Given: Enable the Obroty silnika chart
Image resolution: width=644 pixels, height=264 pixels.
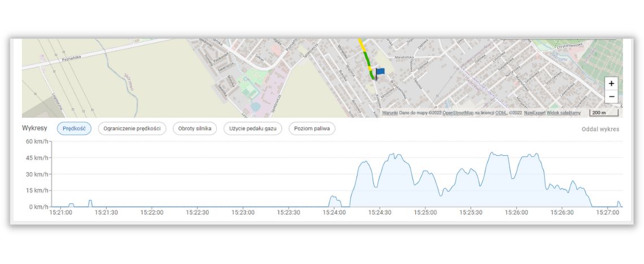Looking at the screenshot, I should pyautogui.click(x=194, y=129).
